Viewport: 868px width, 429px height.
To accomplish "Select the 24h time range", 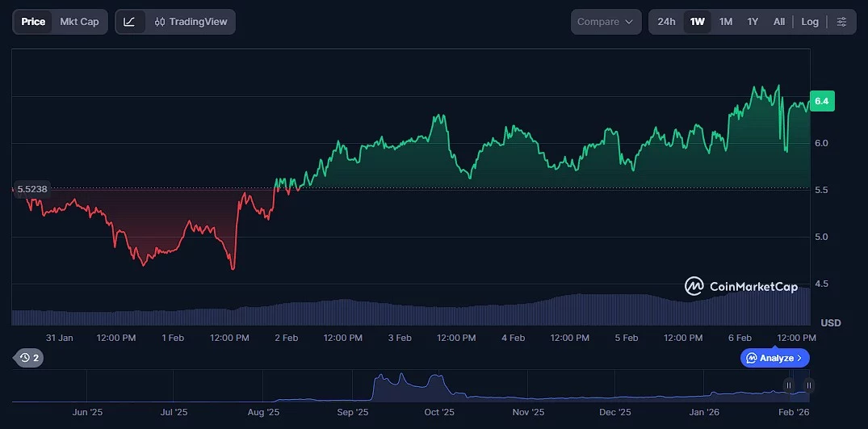I will coord(666,22).
